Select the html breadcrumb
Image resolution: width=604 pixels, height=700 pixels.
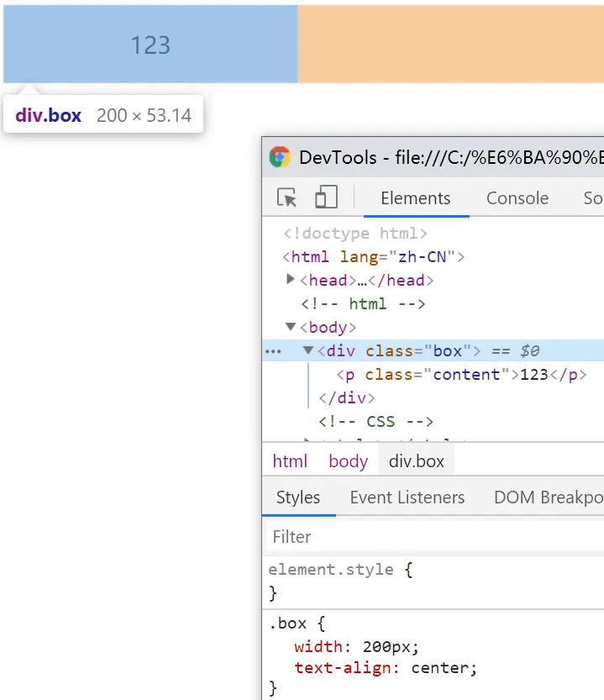pyautogui.click(x=290, y=461)
